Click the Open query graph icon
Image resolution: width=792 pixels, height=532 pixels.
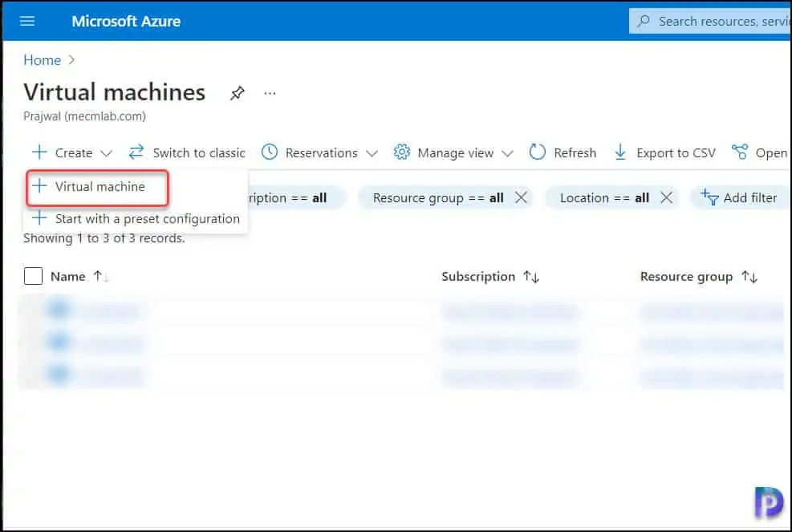[740, 152]
